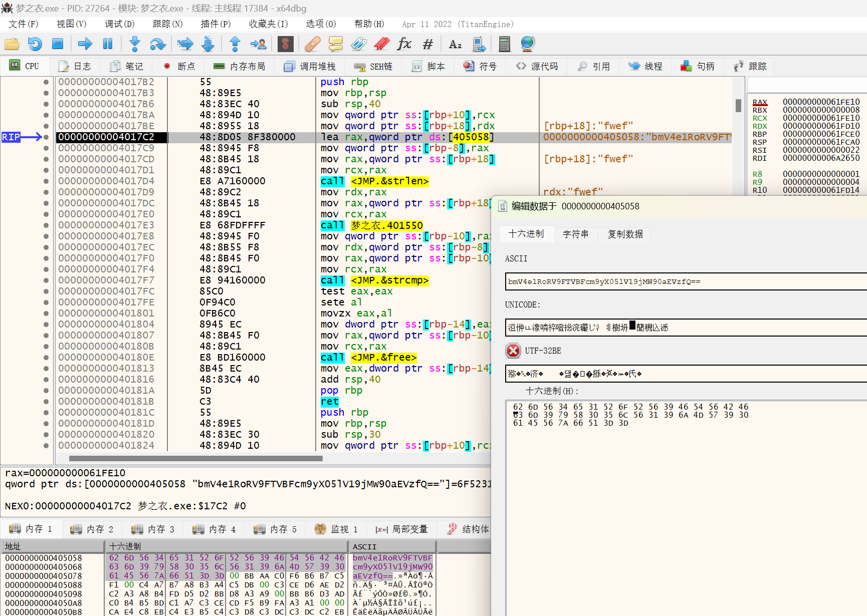
Task: Restart the debugged program via toolbar
Action: 35,44
